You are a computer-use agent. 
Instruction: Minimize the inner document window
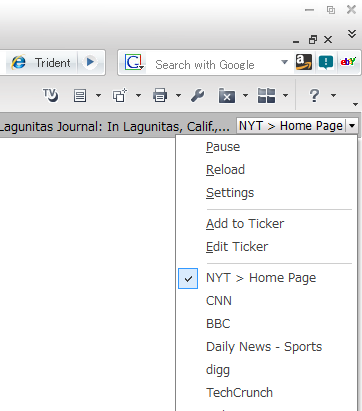(296, 41)
